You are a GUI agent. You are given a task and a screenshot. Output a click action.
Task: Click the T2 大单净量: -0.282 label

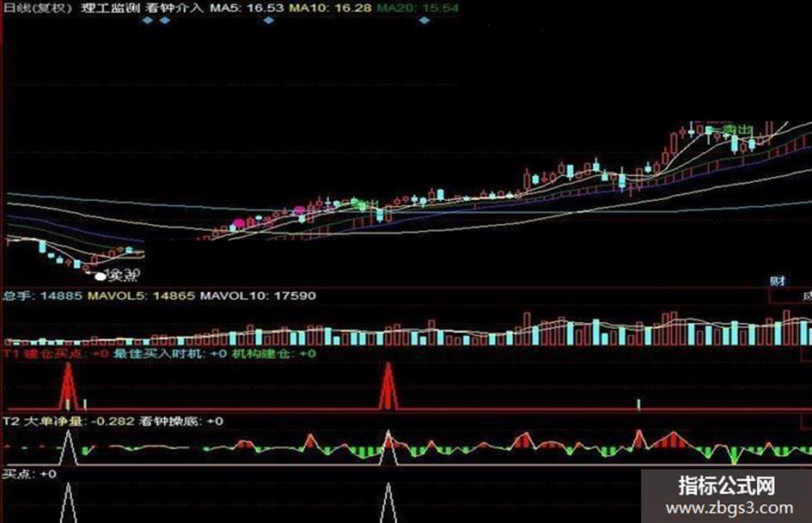(69, 421)
